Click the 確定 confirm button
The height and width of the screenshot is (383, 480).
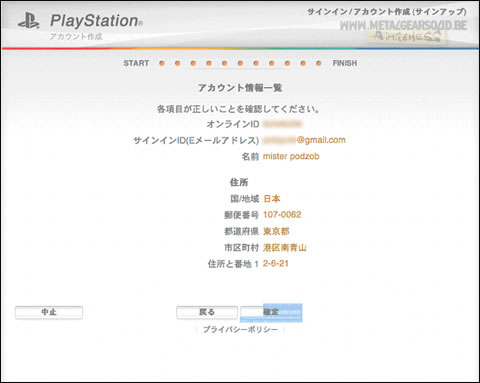(x=271, y=312)
